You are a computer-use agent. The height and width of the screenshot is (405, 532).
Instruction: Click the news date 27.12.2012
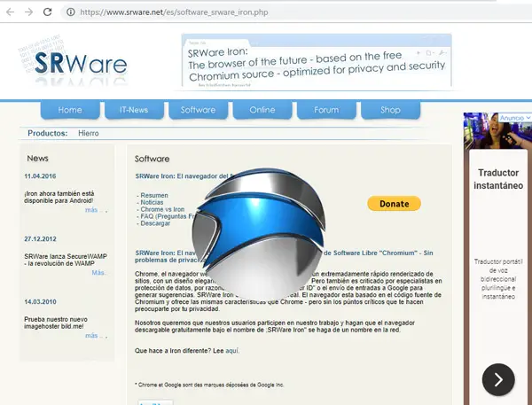click(x=40, y=238)
